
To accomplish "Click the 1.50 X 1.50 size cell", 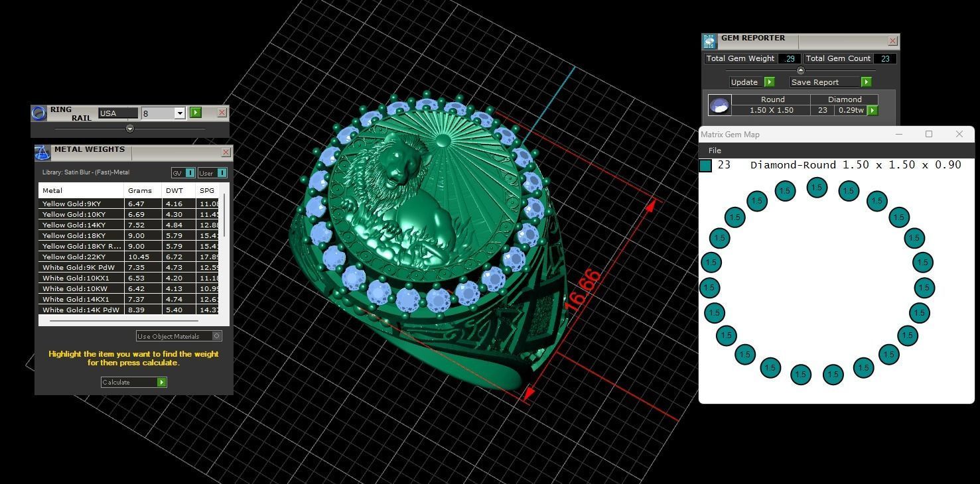I will pyautogui.click(x=771, y=110).
